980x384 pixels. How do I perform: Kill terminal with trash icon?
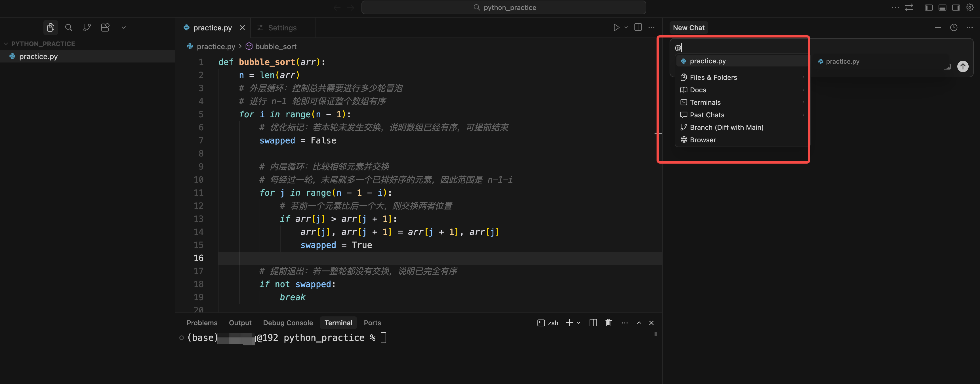[x=609, y=323]
